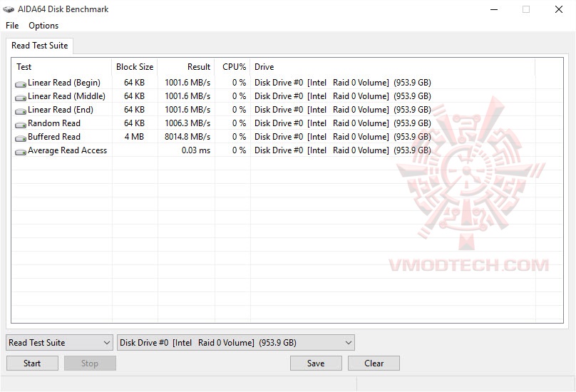The width and height of the screenshot is (576, 392).
Task: Sort by the Result column header
Action: (186, 67)
